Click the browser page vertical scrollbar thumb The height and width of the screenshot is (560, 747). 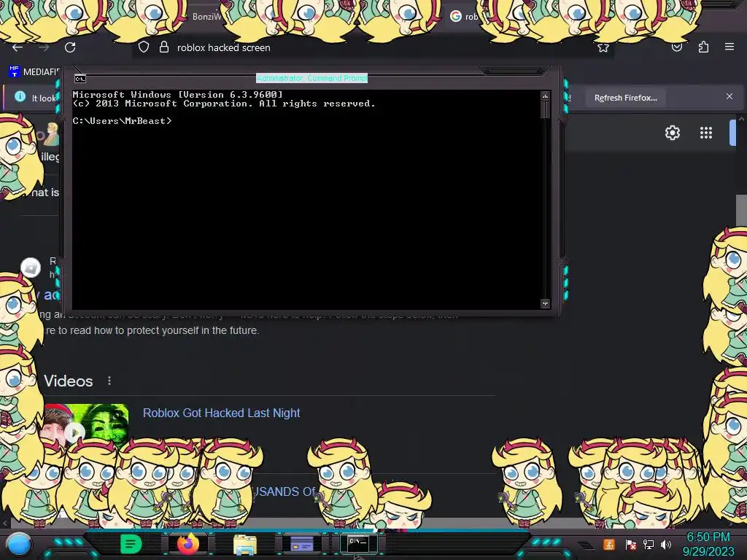[x=741, y=211]
